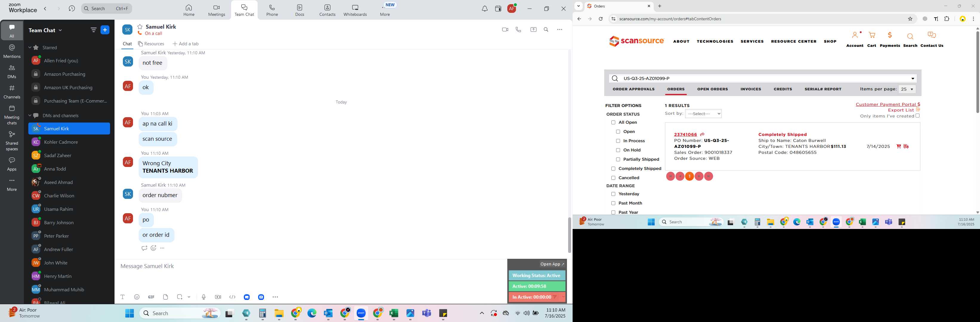Enable 'Only items I've created' checkbox
This screenshot has width=980, height=322.
918,116
